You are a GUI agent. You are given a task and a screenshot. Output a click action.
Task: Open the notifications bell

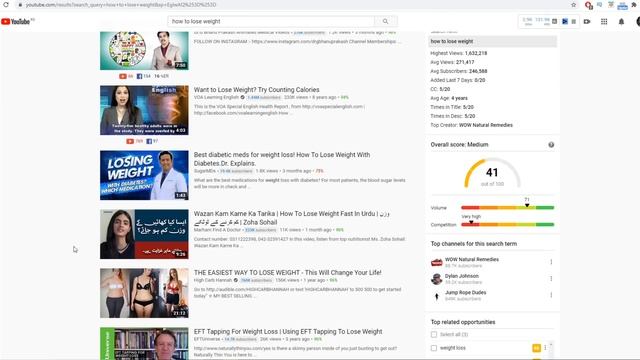pyautogui.click(x=621, y=21)
